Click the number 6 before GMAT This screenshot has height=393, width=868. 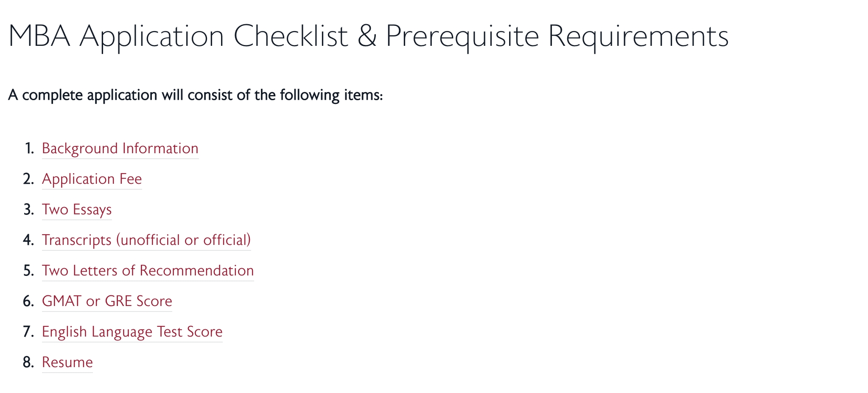coord(28,301)
